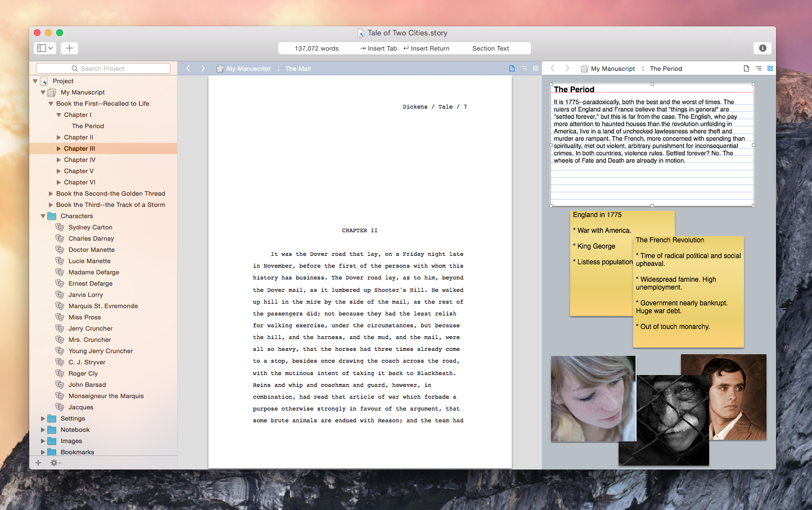This screenshot has height=510, width=812.
Task: Select Section Text in the toolbar
Action: click(x=490, y=48)
